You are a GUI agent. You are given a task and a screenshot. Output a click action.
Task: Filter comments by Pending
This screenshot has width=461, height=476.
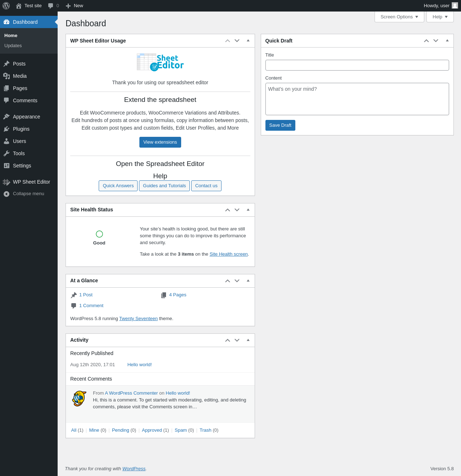tap(121, 430)
